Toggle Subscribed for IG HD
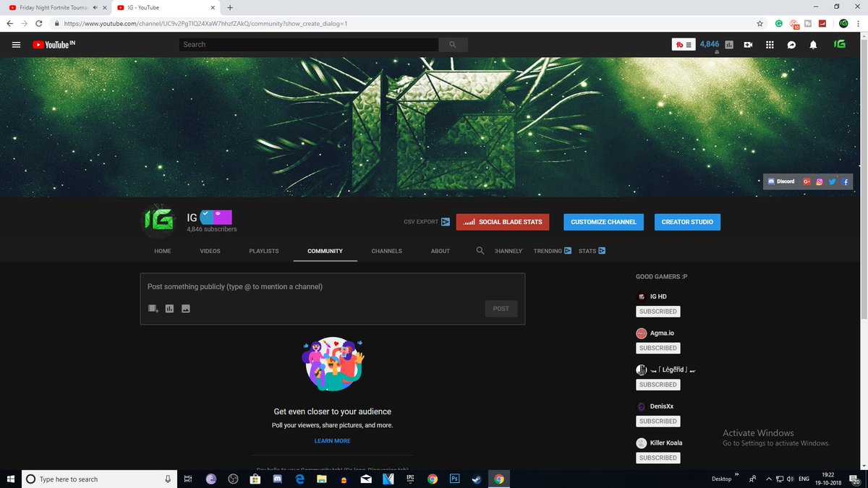This screenshot has height=488, width=868. click(x=658, y=312)
